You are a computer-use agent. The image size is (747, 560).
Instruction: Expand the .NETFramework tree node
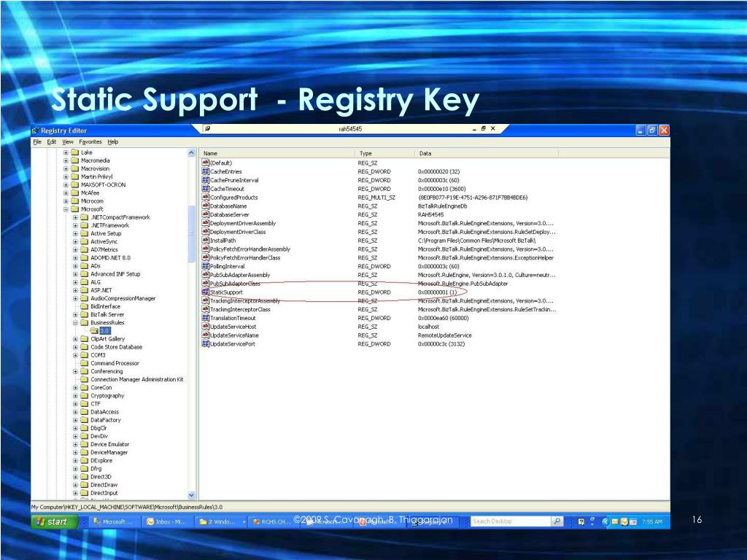(x=75, y=225)
